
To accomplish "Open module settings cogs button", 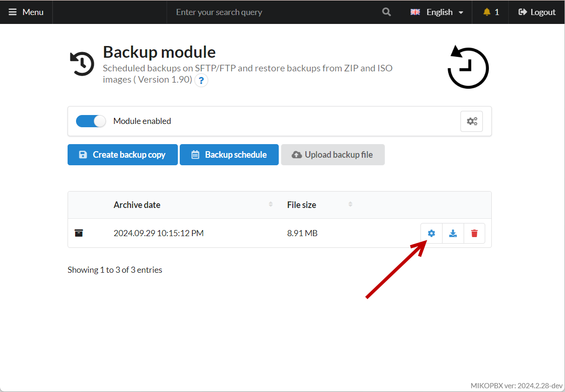I will [x=471, y=121].
